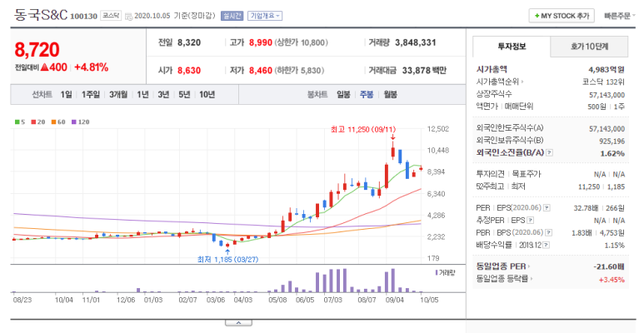Open the 동일업종 등락률 link
644x333 pixels.
click(504, 279)
